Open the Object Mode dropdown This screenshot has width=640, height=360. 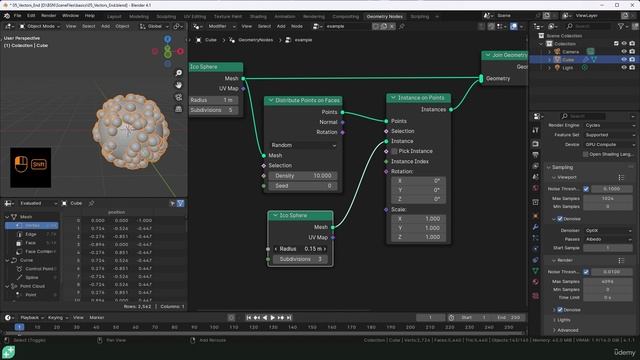coord(40,26)
